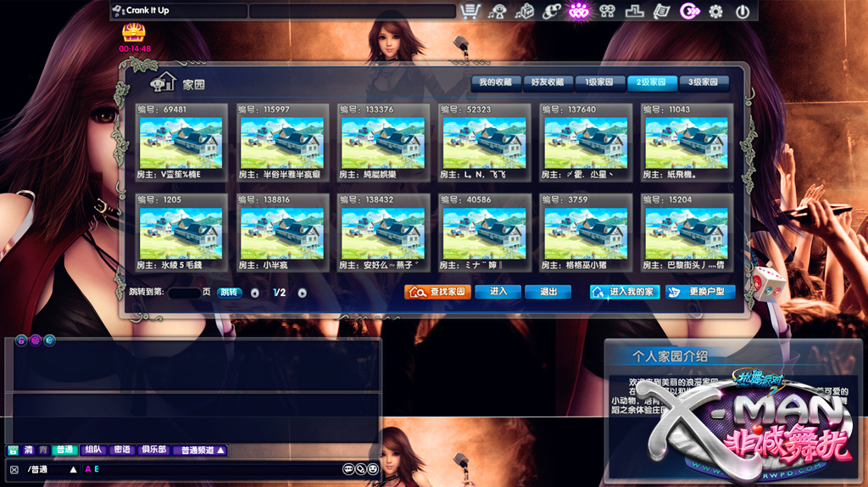Open the settings gear icon

pyautogui.click(x=715, y=11)
